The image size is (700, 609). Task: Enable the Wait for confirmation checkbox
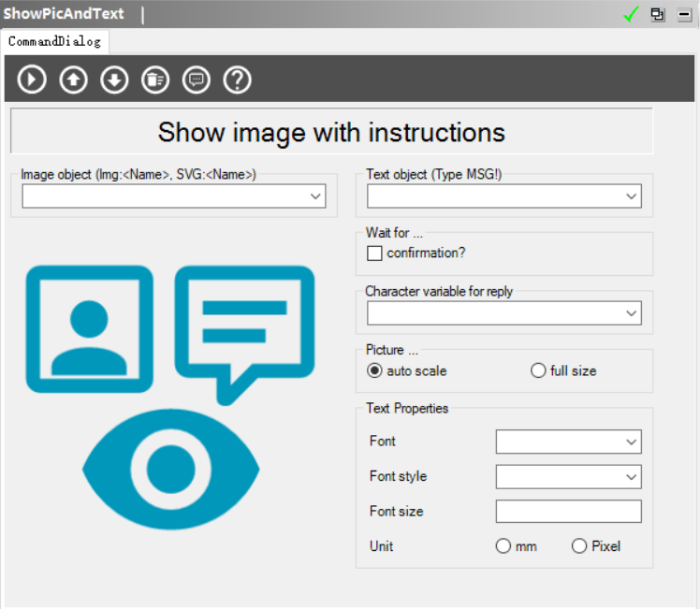[375, 253]
